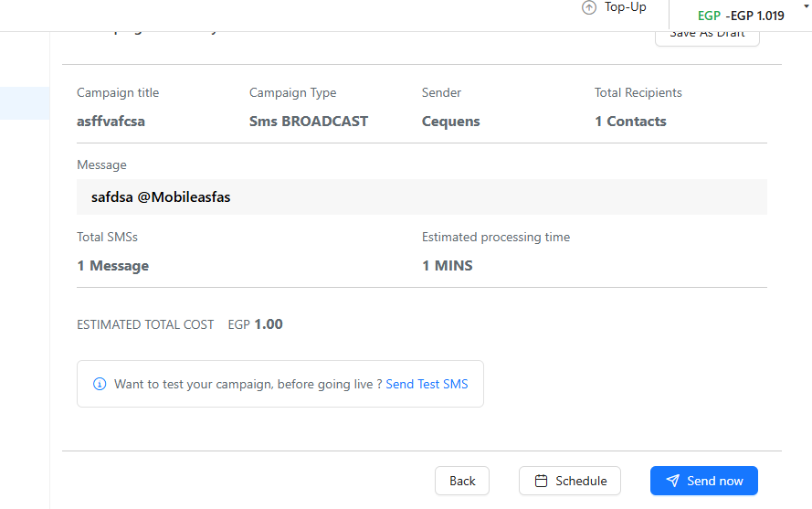
Task: Click the blue info icon in test campaign box
Action: coord(100,384)
